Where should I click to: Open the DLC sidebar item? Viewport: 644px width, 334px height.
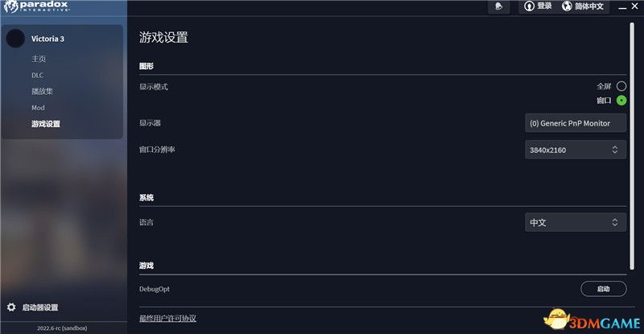coord(37,75)
